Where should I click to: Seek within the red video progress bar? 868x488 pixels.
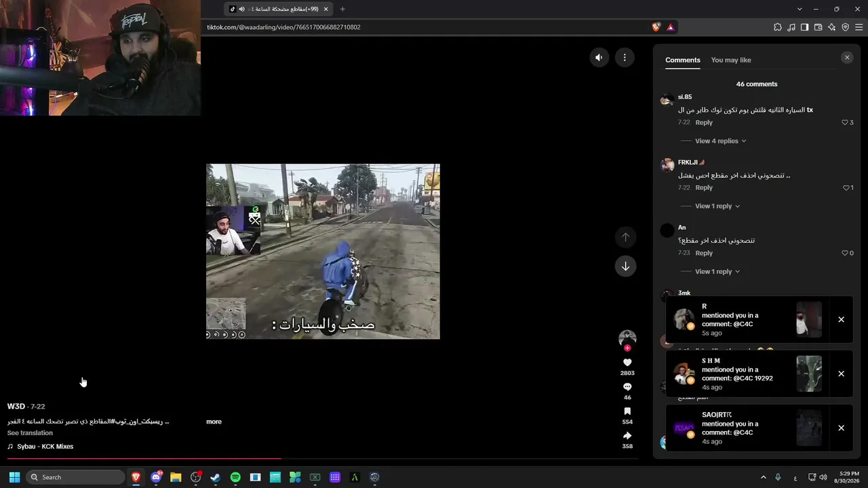click(144, 459)
